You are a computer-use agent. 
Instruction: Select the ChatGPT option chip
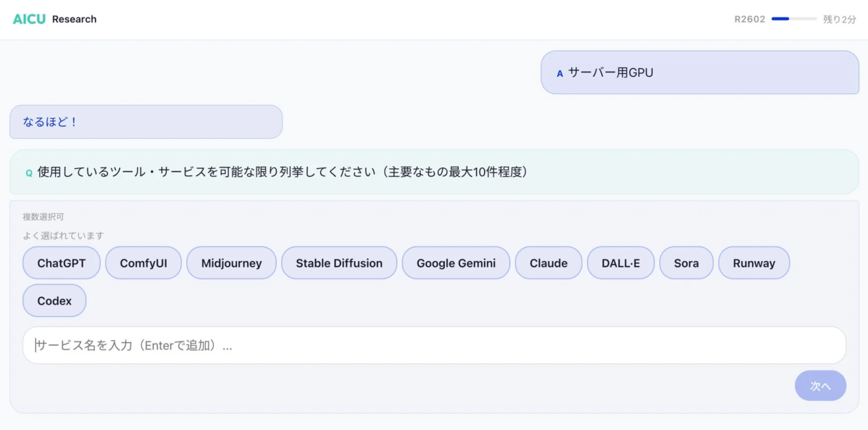click(61, 262)
